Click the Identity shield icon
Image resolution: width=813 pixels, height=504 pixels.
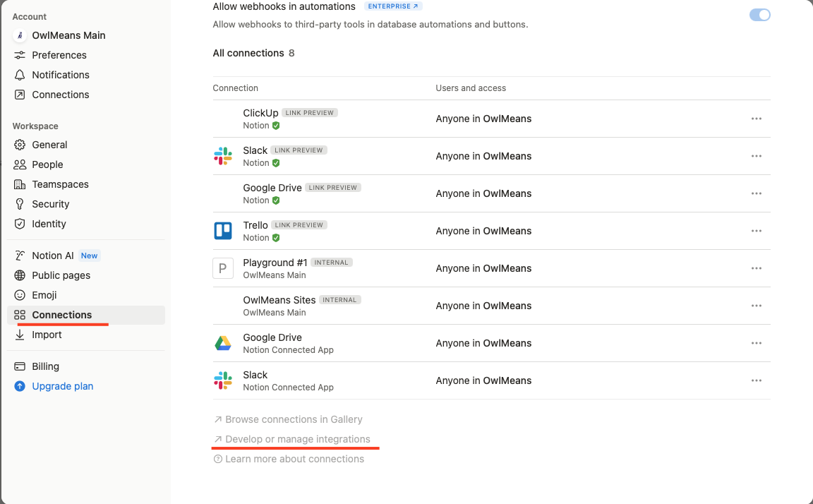[x=20, y=224]
